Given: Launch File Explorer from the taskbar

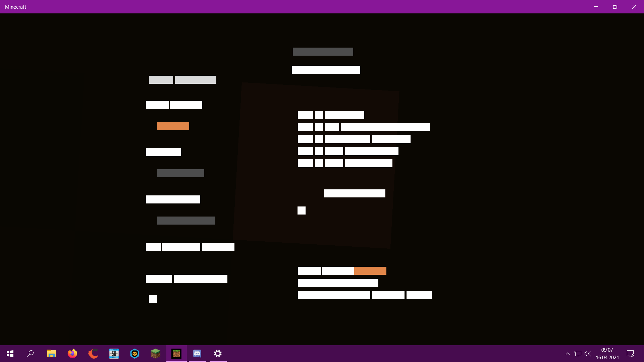Looking at the screenshot, I should 51,354.
